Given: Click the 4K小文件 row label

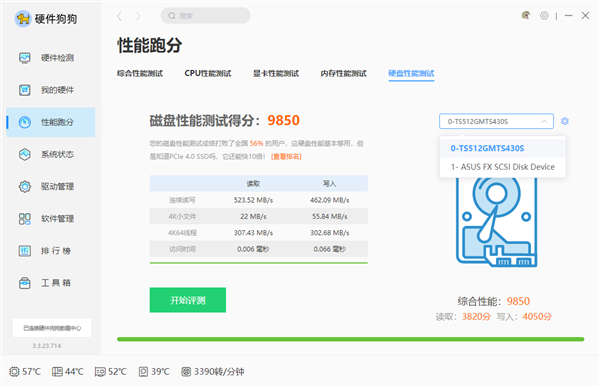Looking at the screenshot, I should [x=182, y=217].
